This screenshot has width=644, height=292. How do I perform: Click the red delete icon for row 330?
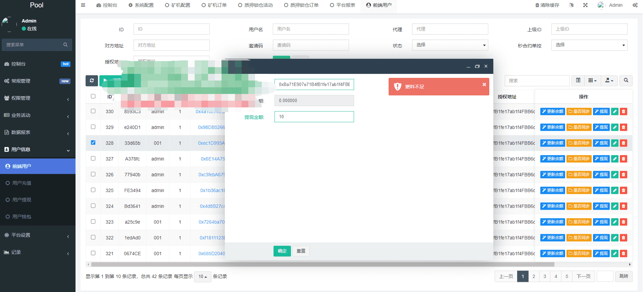click(x=624, y=111)
